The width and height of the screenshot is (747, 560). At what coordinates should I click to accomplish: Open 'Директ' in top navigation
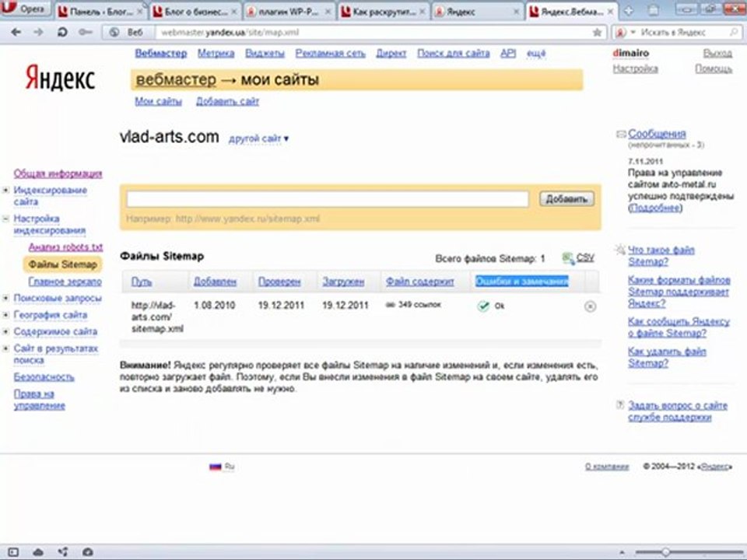tap(391, 54)
